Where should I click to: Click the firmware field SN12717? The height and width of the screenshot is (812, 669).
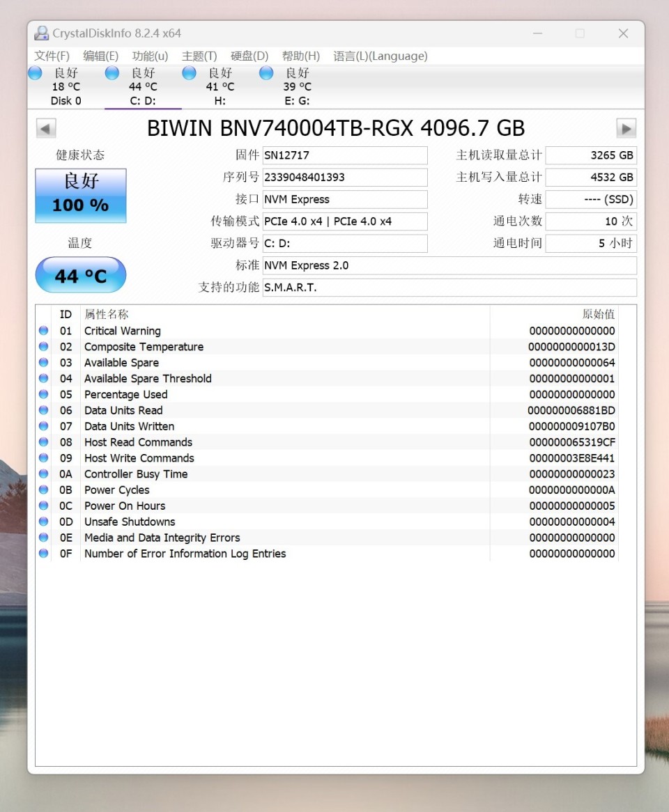[x=345, y=155]
